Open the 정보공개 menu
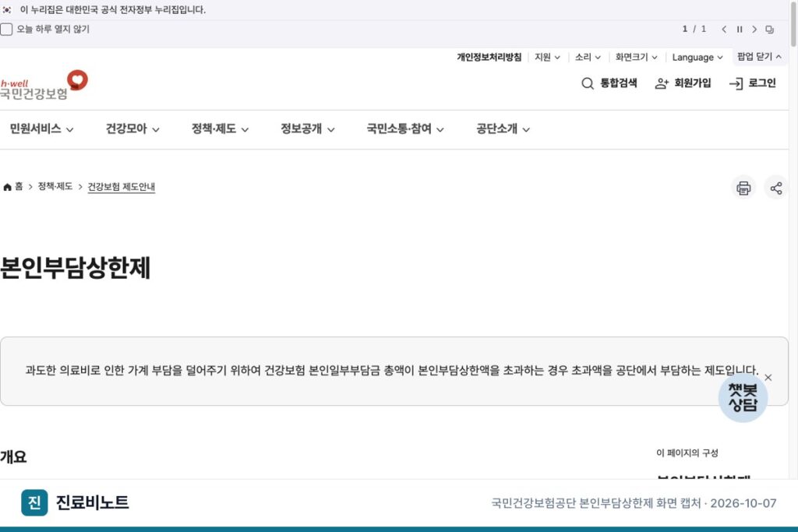Screen dimensions: 798x532 [307, 129]
